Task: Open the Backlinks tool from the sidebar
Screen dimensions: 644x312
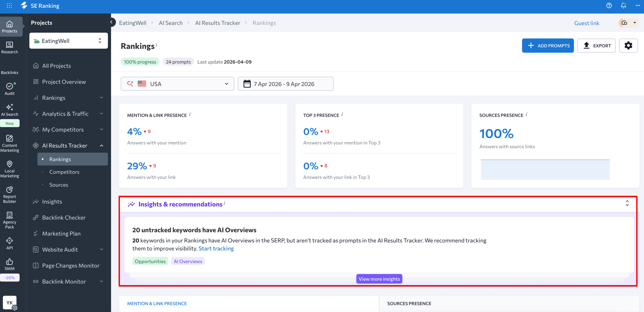Action: point(9,69)
